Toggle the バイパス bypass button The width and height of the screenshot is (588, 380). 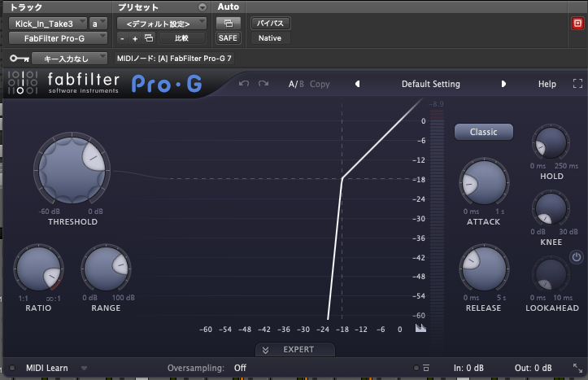tap(270, 24)
